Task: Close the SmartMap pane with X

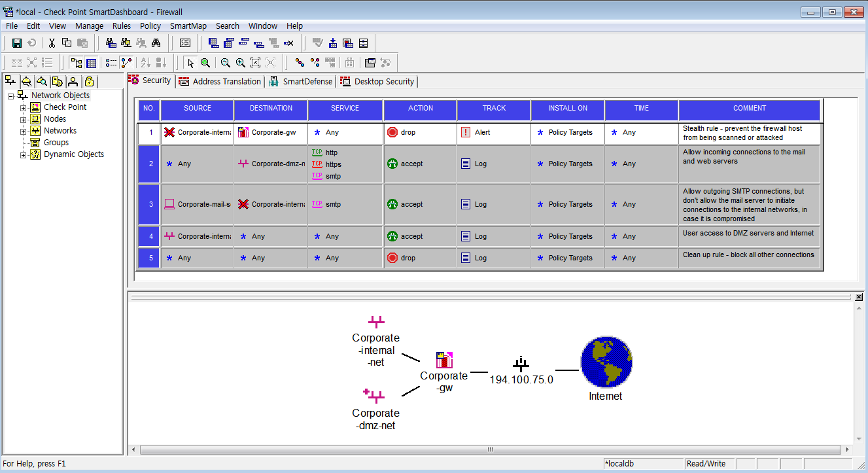Action: tap(859, 297)
